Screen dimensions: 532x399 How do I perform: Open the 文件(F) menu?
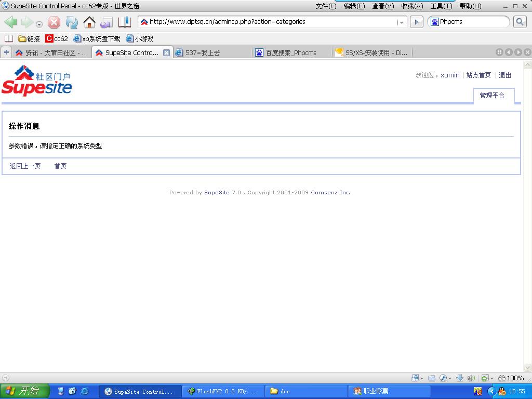326,6
